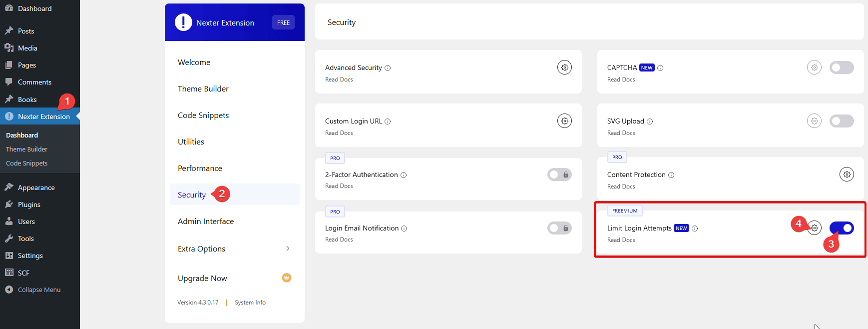Screen dimensions: 868x329
Task: Click the Comments bubble icon in sidebar
Action: [9, 82]
